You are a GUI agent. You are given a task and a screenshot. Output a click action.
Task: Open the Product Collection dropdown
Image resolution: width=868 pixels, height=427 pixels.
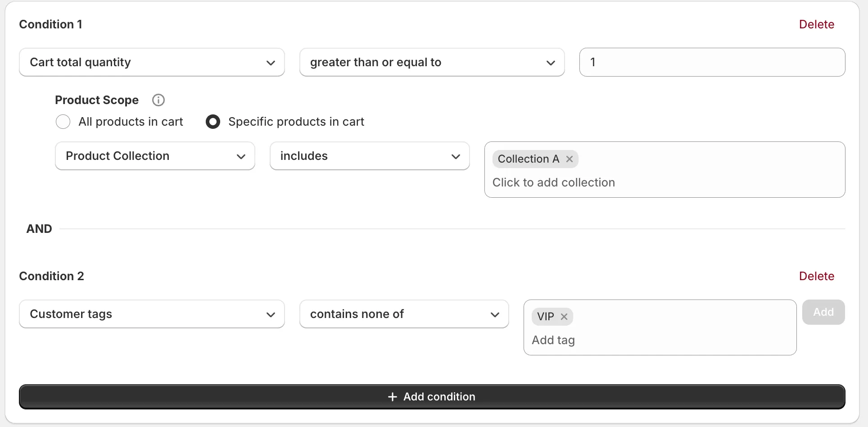[154, 156]
